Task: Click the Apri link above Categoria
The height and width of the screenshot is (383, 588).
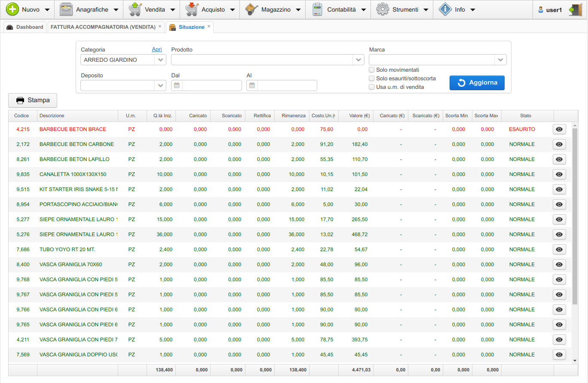Action: [157, 49]
